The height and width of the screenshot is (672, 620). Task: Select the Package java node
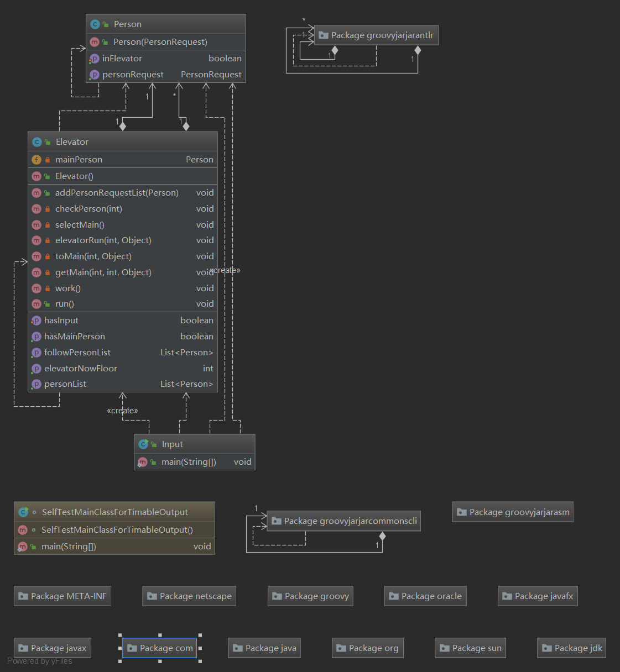[264, 648]
